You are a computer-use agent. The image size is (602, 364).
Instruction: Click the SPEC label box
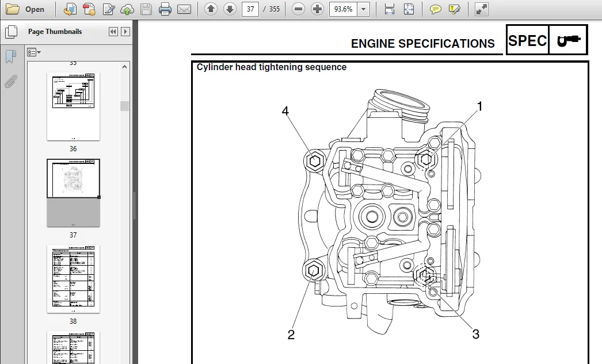(528, 40)
